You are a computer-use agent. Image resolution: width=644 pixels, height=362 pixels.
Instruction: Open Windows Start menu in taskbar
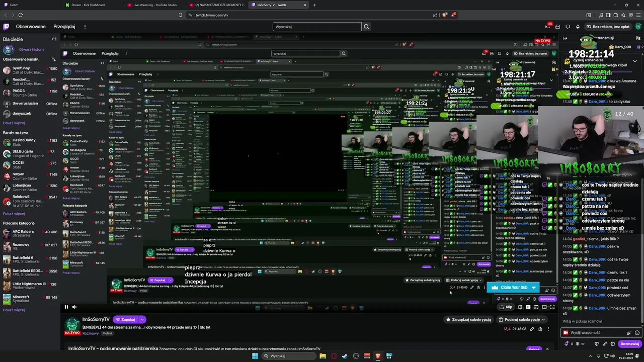click(255, 356)
